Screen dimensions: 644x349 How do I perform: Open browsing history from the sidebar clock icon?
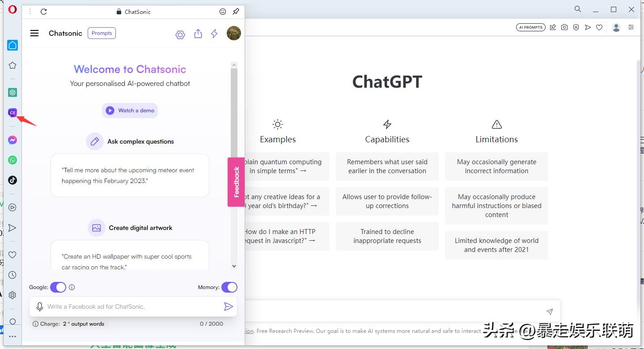click(x=12, y=275)
